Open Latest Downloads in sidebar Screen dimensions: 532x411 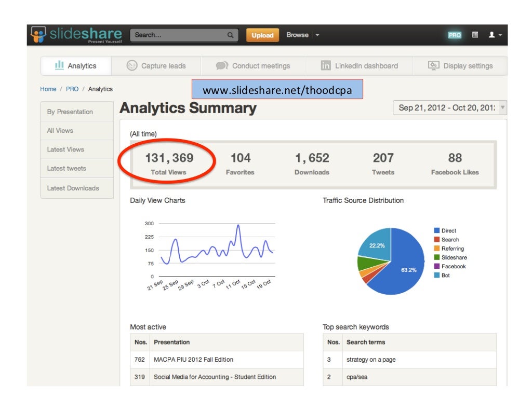point(77,188)
